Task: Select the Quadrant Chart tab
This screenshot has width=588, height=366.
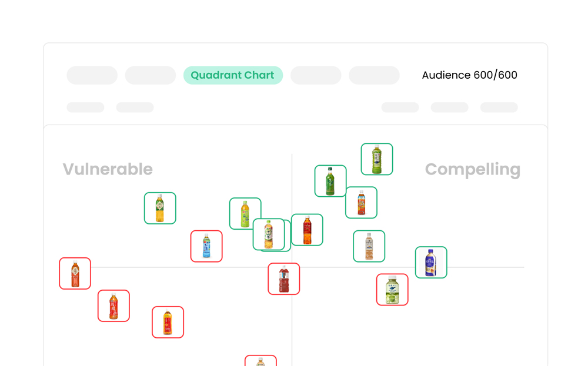Action: (x=233, y=75)
